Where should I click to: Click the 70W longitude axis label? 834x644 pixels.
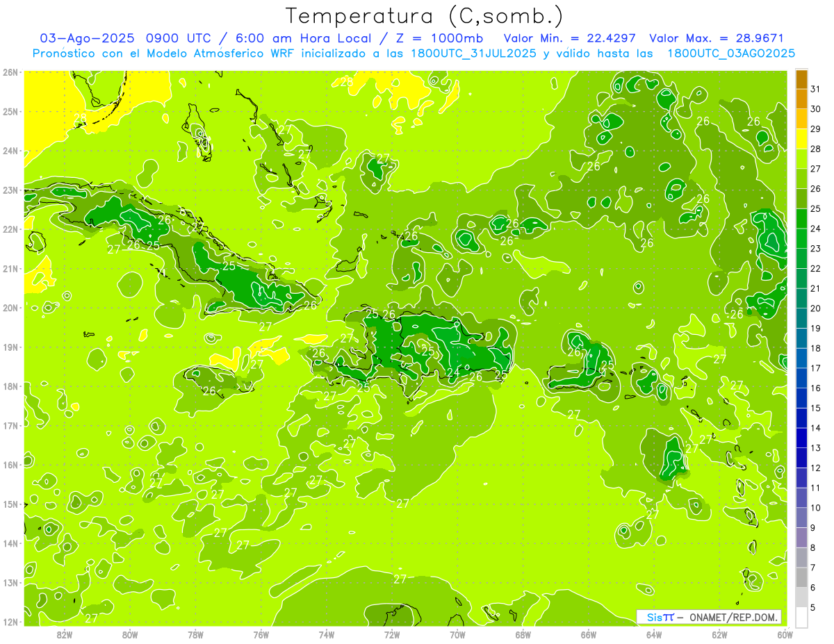pyautogui.click(x=457, y=634)
